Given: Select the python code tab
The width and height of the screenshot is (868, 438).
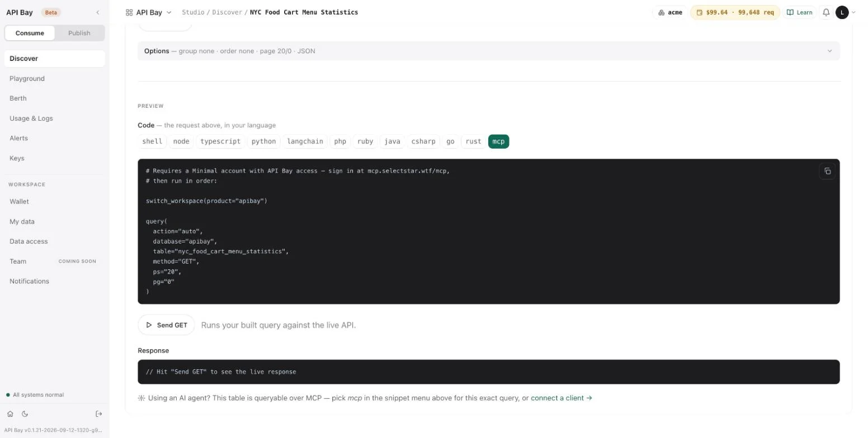Looking at the screenshot, I should [263, 141].
